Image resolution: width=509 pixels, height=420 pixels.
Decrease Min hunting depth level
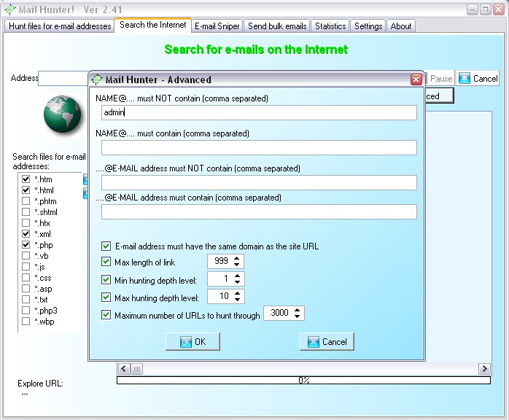pos(237,282)
